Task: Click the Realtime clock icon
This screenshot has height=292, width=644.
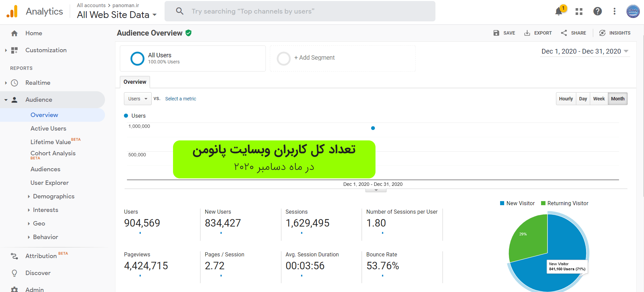Action: [x=14, y=83]
